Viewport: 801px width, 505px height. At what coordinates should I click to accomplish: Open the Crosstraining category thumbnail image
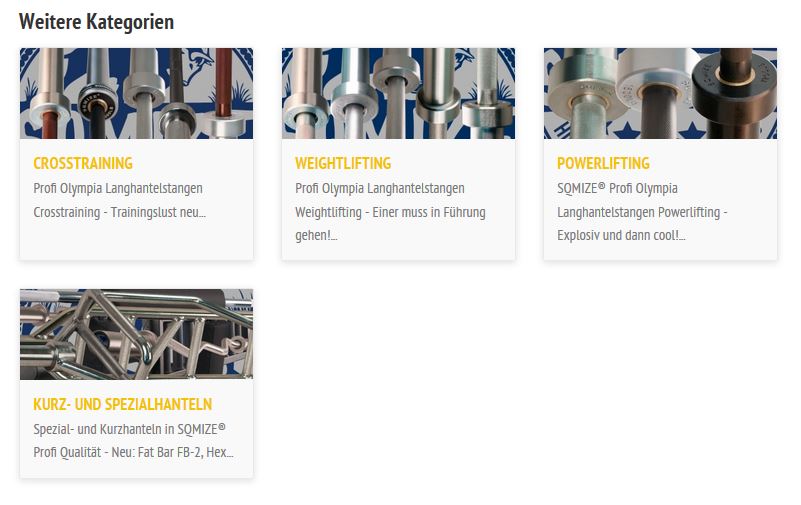pos(136,93)
